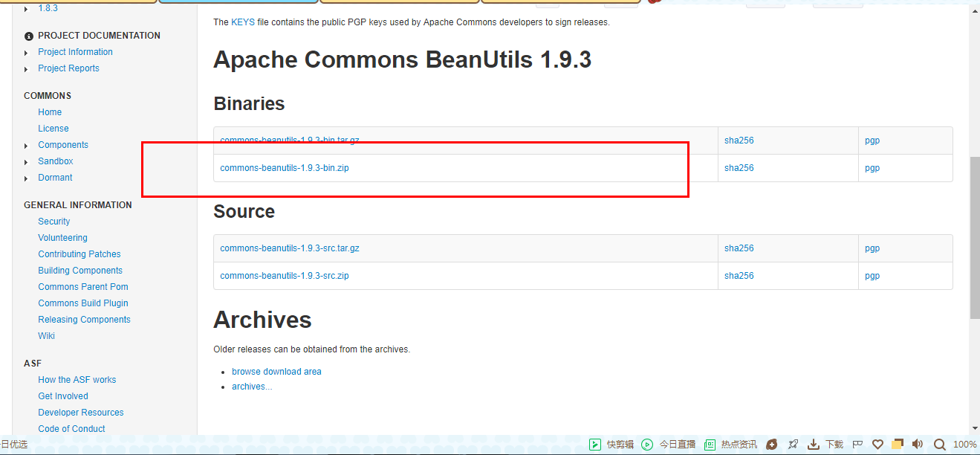Open the License sidebar link

53,129
